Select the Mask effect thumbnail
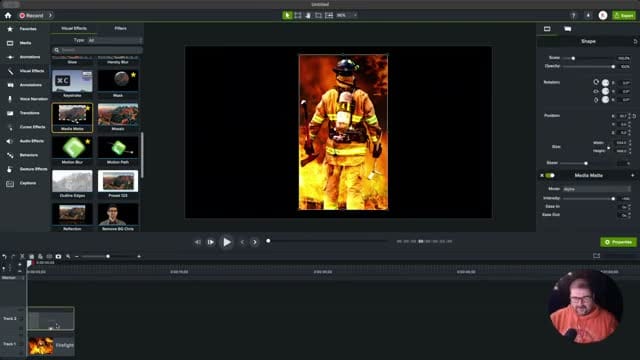 [118, 81]
